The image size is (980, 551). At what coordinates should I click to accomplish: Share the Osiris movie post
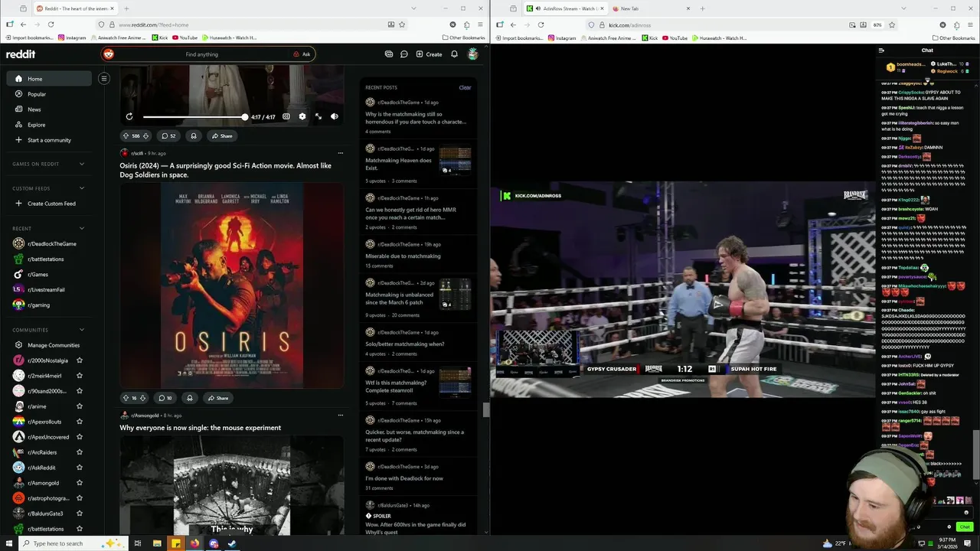tap(218, 398)
